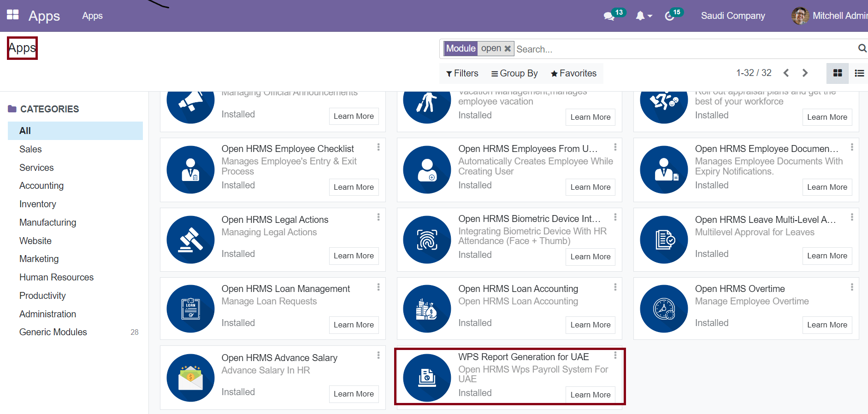Screen dimensions: 868x414
Task: Open options menu on Employee Checklist card
Action: point(378,147)
